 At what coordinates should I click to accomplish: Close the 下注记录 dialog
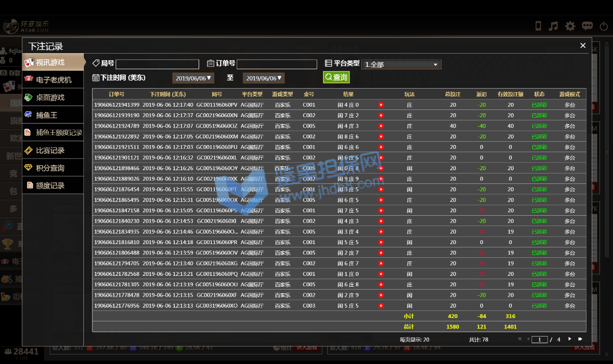click(583, 45)
